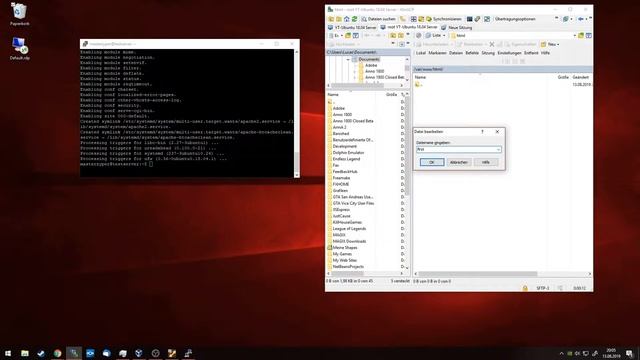Open the Windows Start menu
The height and width of the screenshot is (360, 640).
8,353
